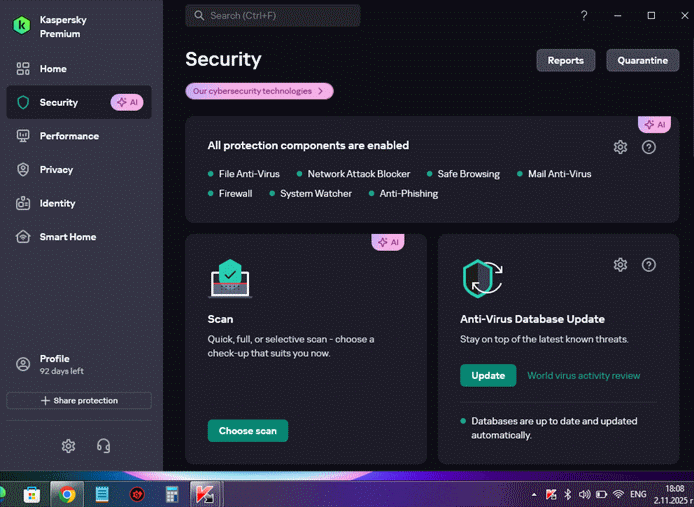Viewport: 694px width, 507px height.
Task: Click the Update button
Action: (x=488, y=375)
